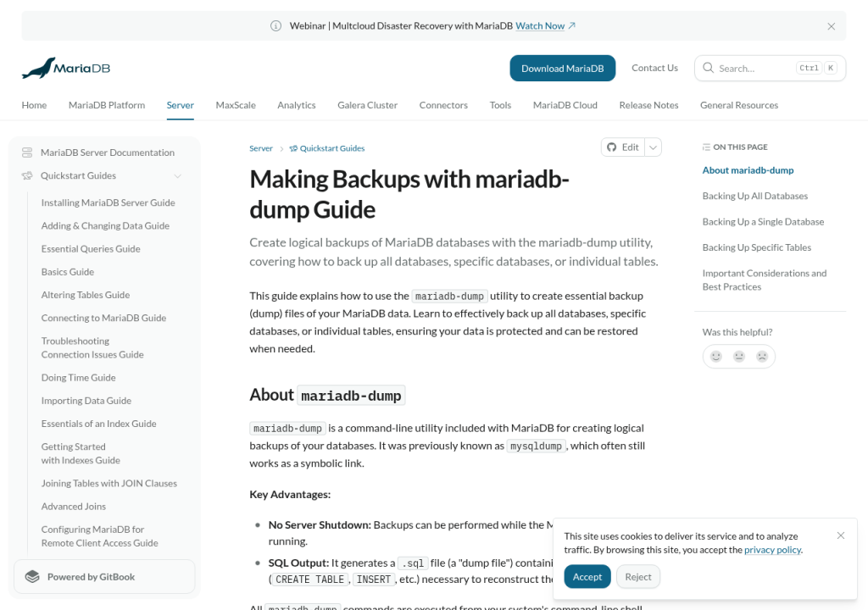Collapse the Quickstart Guides chevron

178,176
